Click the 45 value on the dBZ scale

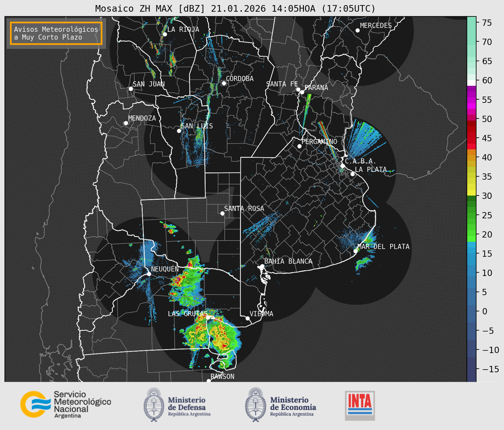(487, 138)
